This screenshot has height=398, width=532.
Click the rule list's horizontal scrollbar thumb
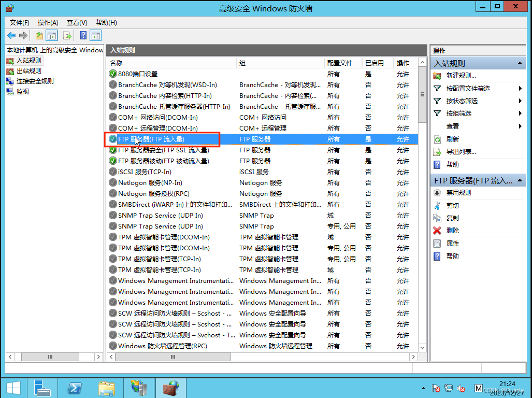pos(174,357)
